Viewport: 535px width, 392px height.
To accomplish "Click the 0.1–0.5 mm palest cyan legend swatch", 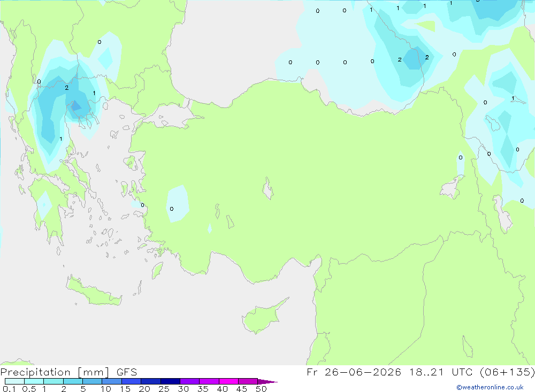I will [x=14, y=381].
